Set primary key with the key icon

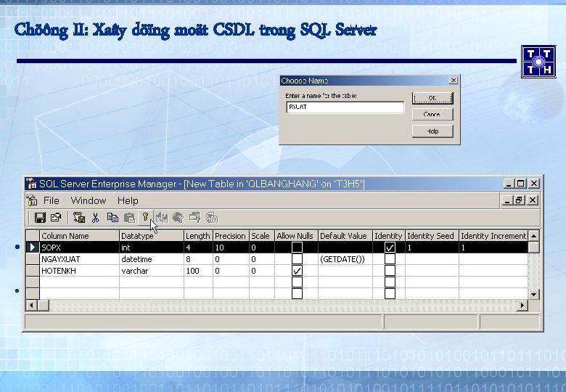[x=145, y=217]
